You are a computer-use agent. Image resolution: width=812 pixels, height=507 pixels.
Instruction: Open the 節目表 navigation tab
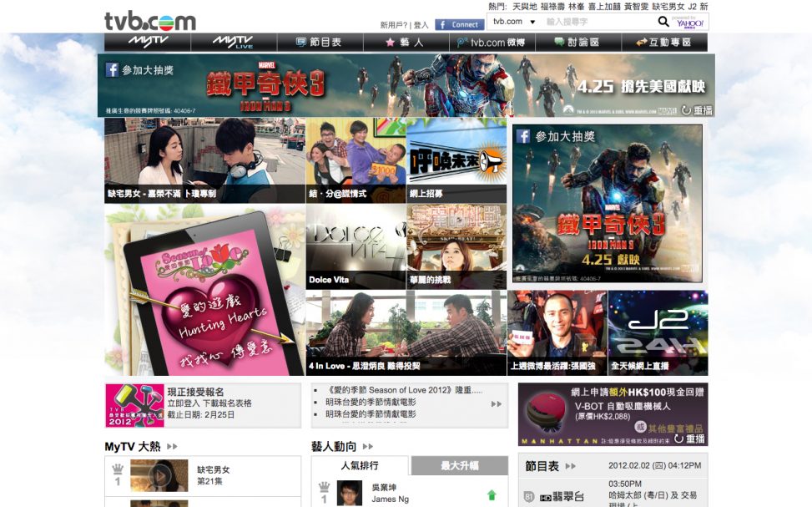(320, 42)
